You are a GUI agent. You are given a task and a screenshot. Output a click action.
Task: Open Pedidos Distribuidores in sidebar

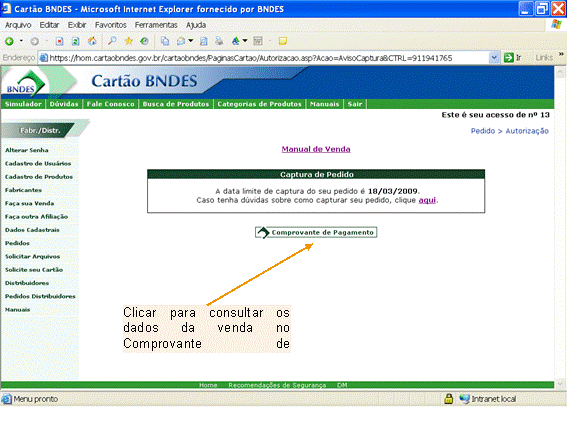40,296
